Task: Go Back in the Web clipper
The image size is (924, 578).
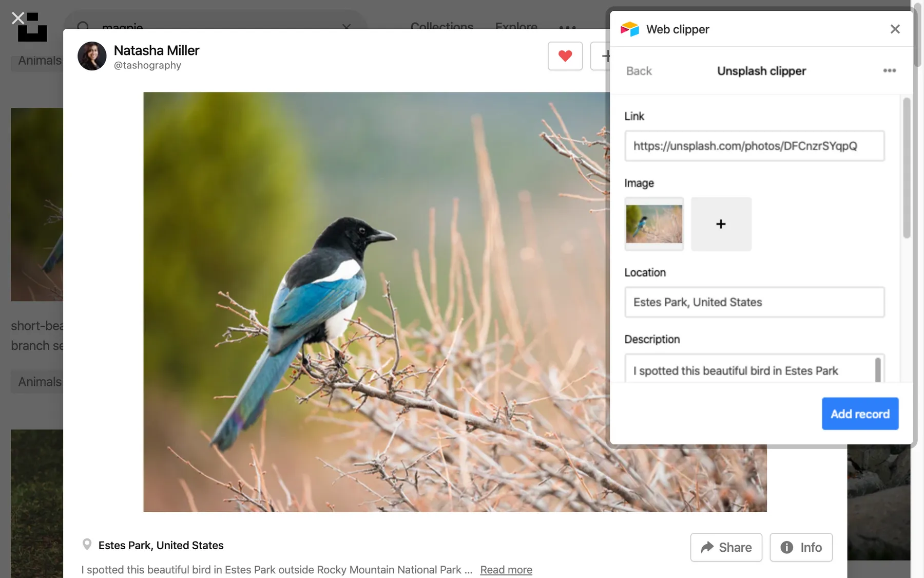Action: pos(639,71)
